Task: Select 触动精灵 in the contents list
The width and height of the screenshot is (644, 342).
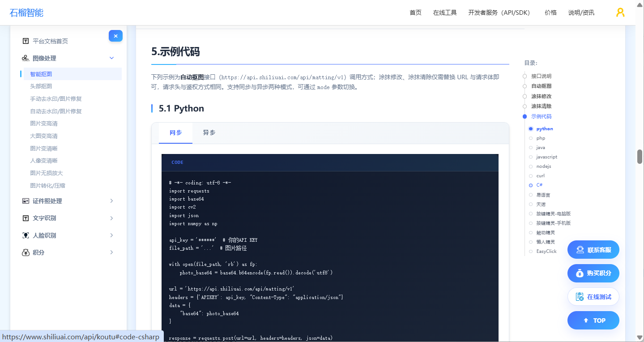Action: [x=546, y=233]
